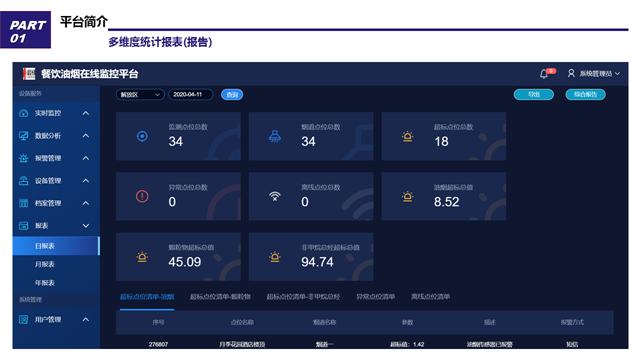Image resolution: width=640 pixels, height=360 pixels.
Task: Click the 超标点位总数 value 18
Action: coord(441,142)
